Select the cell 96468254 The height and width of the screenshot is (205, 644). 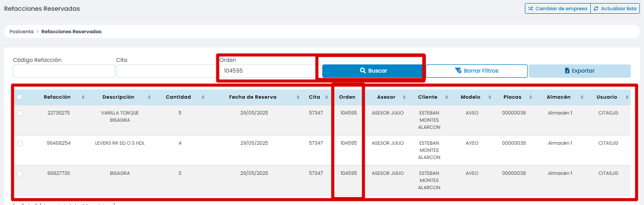(x=58, y=143)
